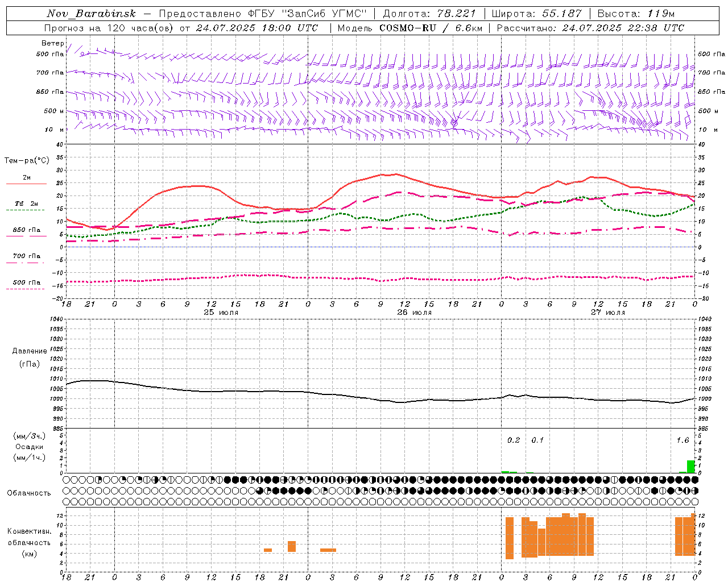Image resolution: width=728 pixels, height=582 pixels.
Task: Click the computed time Рассчитано: 24.07.2025 22:38 UTC
Action: (590, 28)
